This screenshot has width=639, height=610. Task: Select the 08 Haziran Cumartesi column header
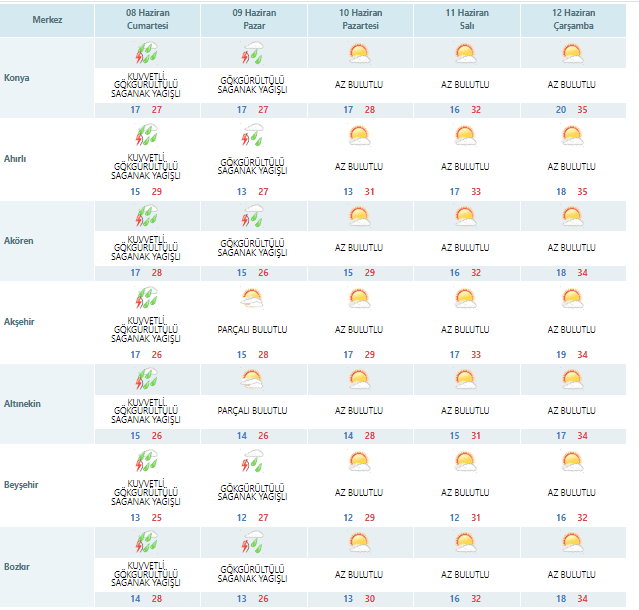[x=147, y=20]
